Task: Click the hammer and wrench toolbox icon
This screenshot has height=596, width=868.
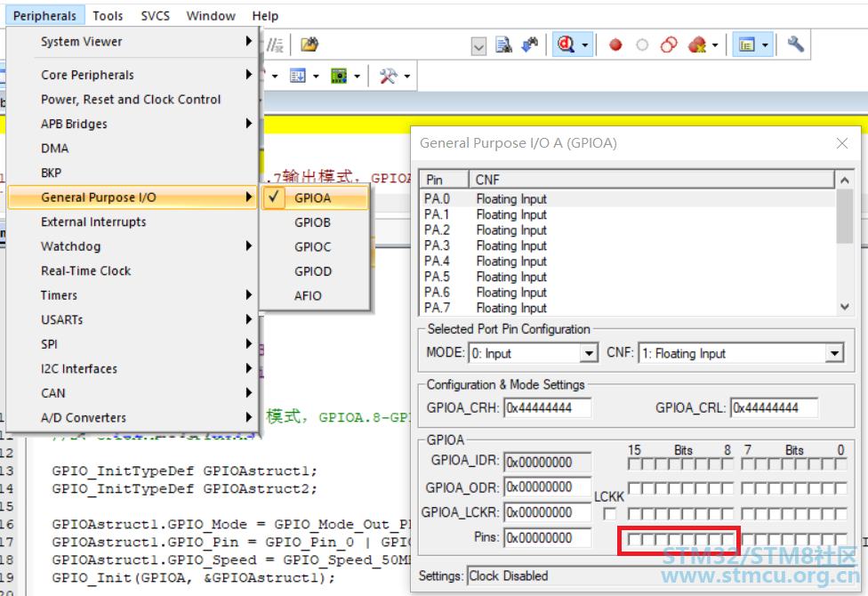Action: point(388,77)
